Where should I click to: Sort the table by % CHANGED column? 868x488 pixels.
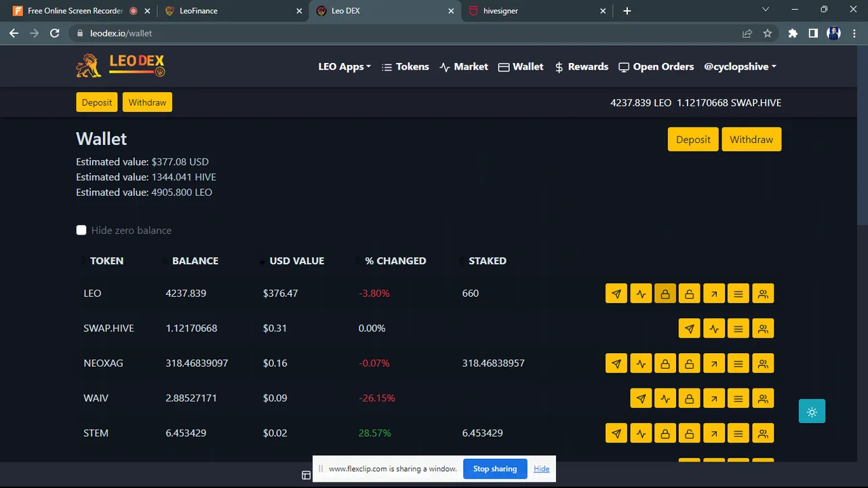pos(395,261)
